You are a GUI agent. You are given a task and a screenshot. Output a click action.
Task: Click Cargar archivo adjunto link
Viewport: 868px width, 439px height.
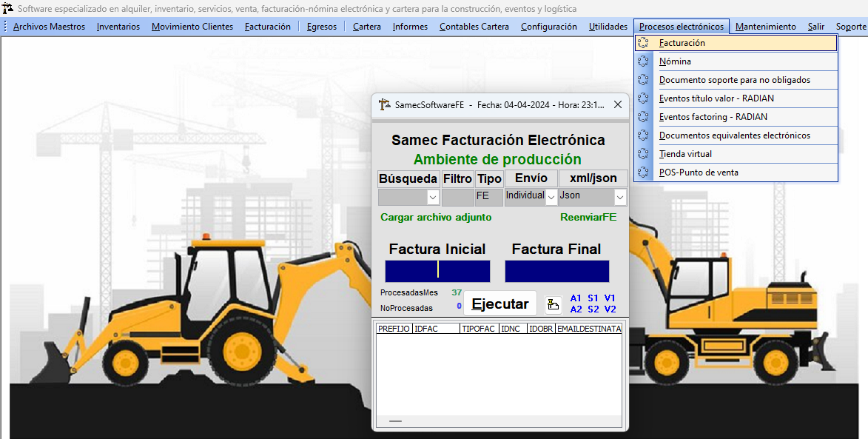pos(436,218)
